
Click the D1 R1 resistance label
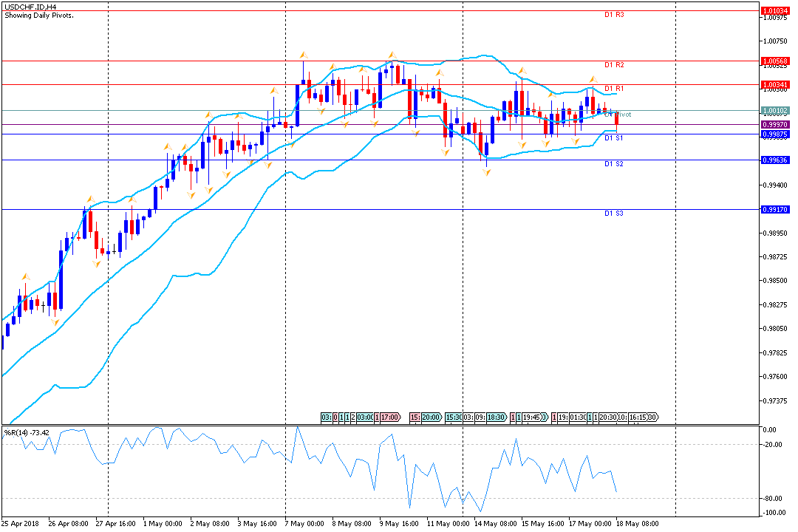tap(614, 89)
